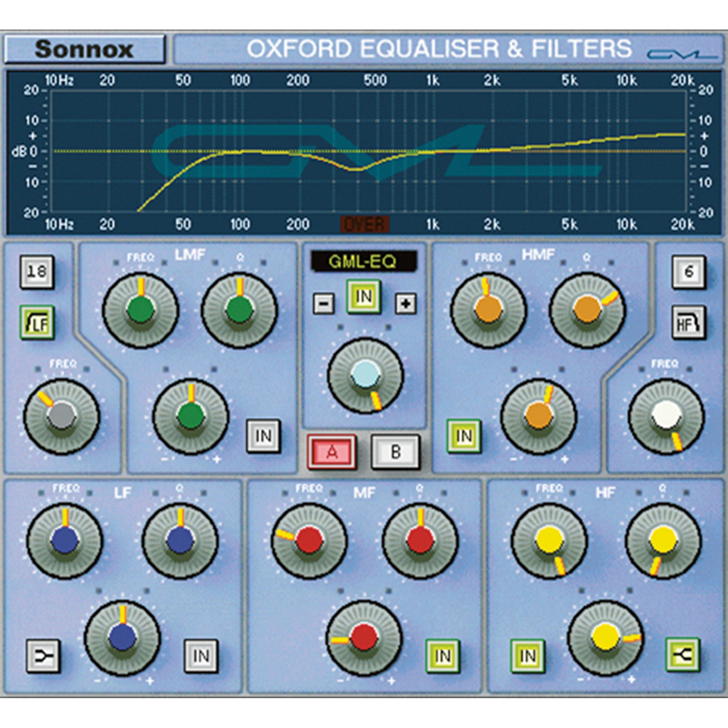Toggle the LF band shelf shape icon

(43, 656)
